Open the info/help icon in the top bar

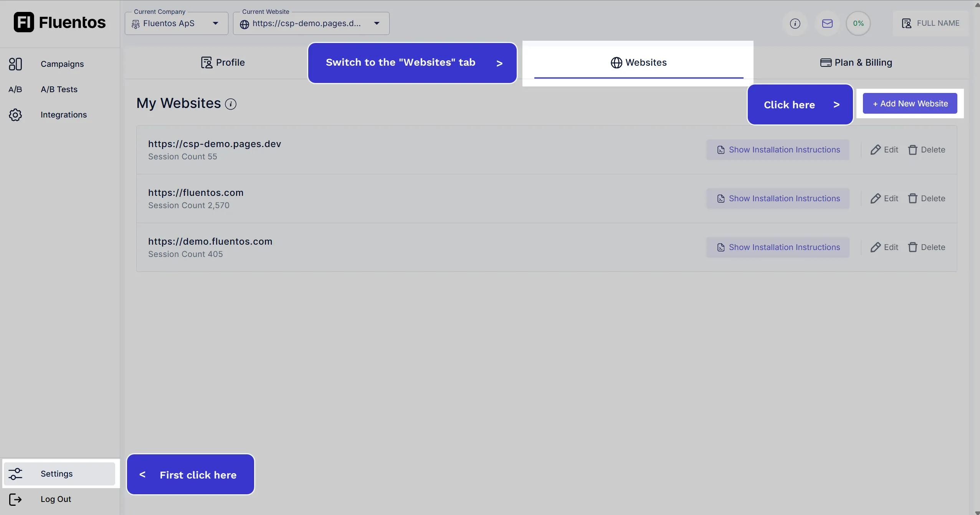coord(795,23)
